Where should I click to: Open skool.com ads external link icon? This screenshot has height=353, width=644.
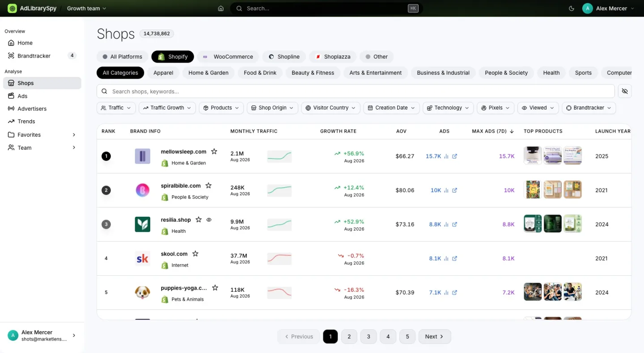454,258
